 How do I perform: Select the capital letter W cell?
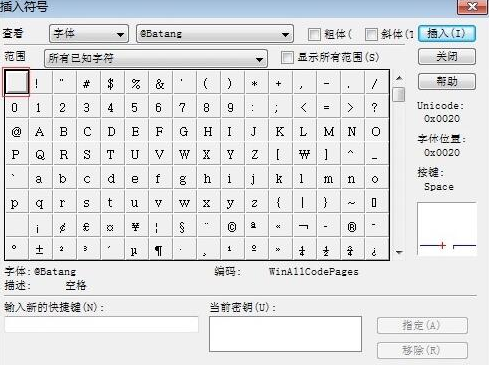click(185, 155)
